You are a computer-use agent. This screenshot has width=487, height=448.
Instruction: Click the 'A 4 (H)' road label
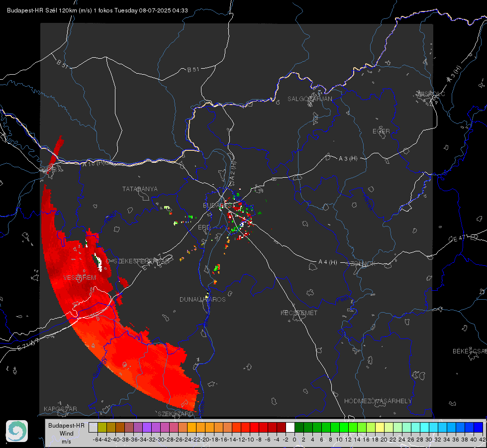328,262
